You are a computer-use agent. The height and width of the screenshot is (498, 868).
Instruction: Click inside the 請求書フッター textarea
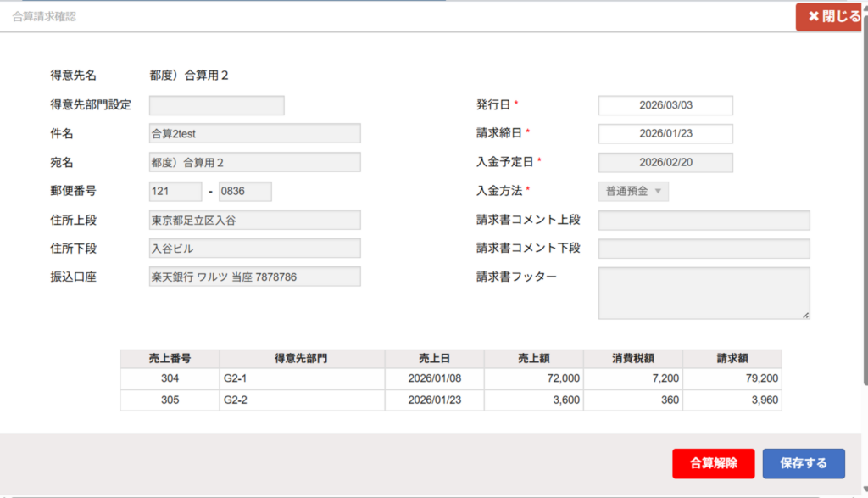point(704,293)
